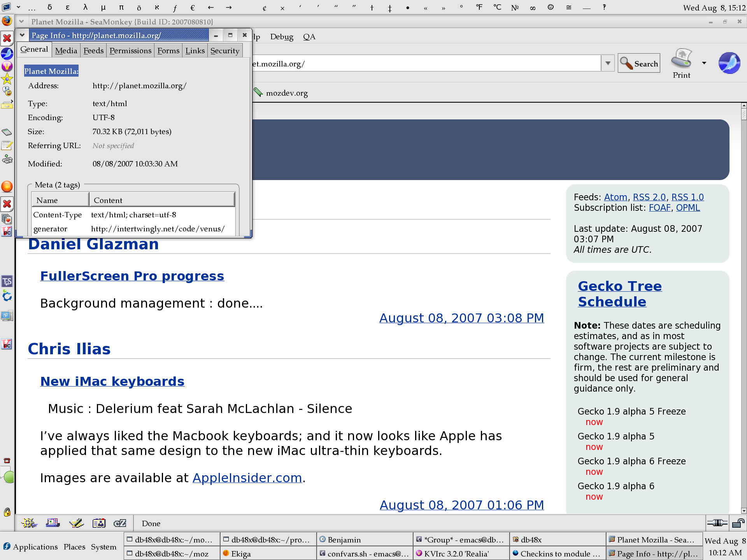Insert the lambda character from the palette
Viewport: 747px width, 560px height.
(x=85, y=7)
